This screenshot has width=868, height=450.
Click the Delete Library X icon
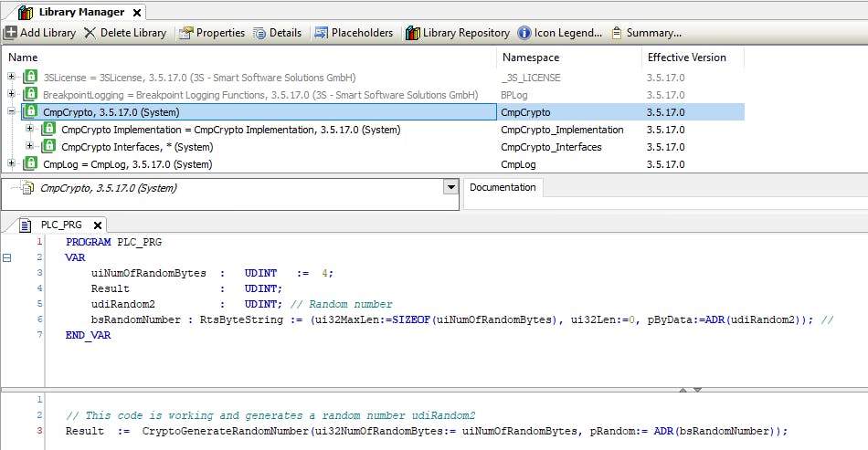pyautogui.click(x=90, y=33)
